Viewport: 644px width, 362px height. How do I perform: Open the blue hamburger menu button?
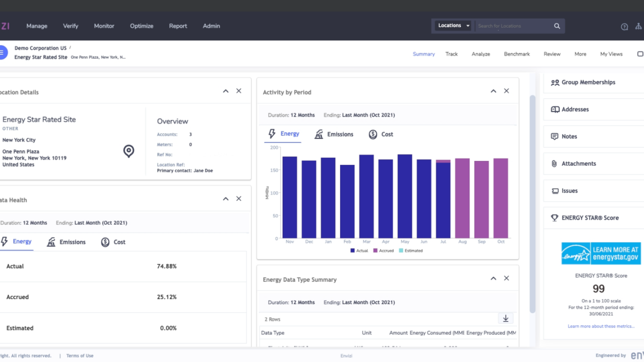pos(3,52)
